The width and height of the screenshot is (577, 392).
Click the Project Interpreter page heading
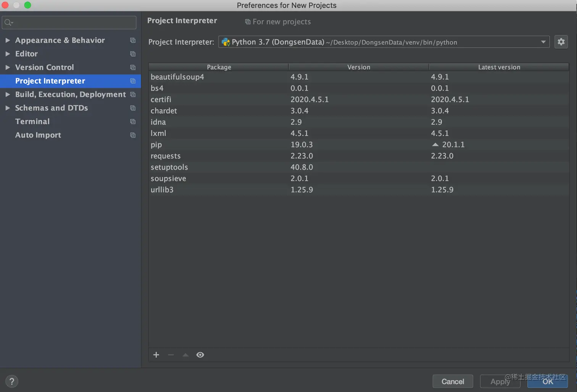pos(182,21)
